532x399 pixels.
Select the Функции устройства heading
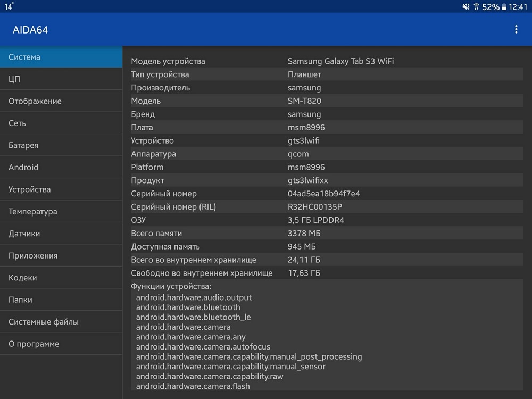pos(171,286)
